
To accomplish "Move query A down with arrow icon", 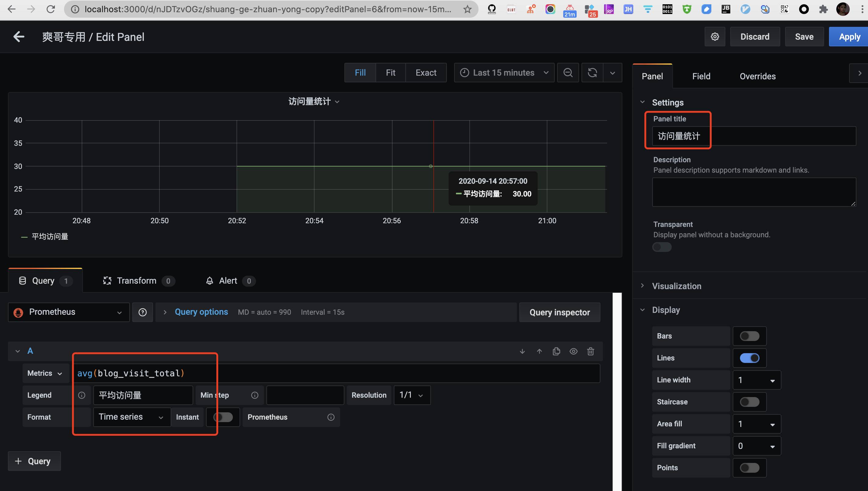I will (522, 351).
